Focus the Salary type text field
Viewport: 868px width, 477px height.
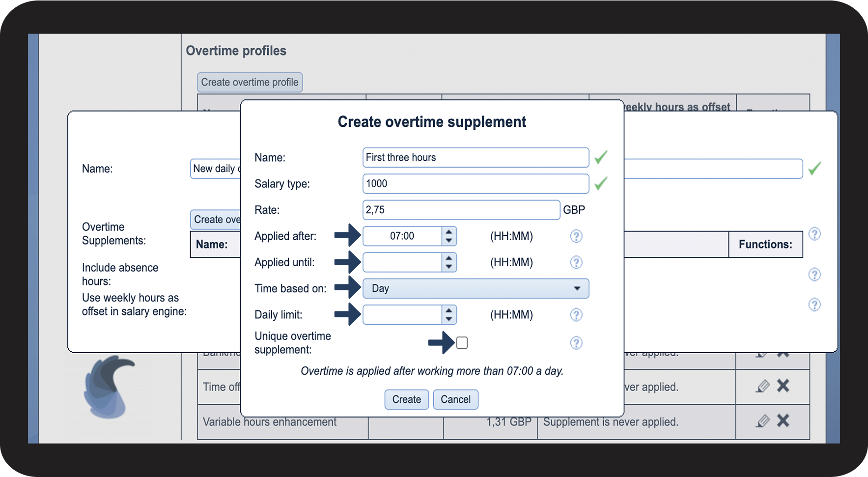click(x=475, y=184)
